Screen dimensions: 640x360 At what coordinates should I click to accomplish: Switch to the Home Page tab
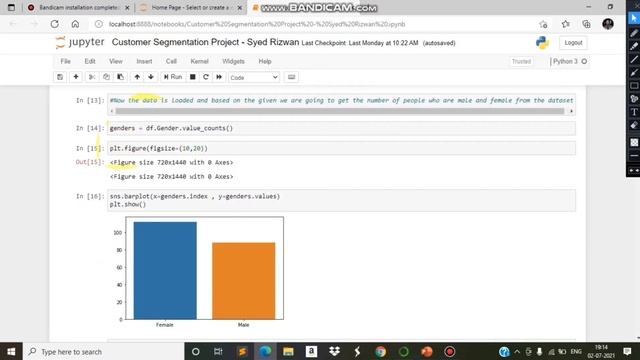[x=190, y=7]
